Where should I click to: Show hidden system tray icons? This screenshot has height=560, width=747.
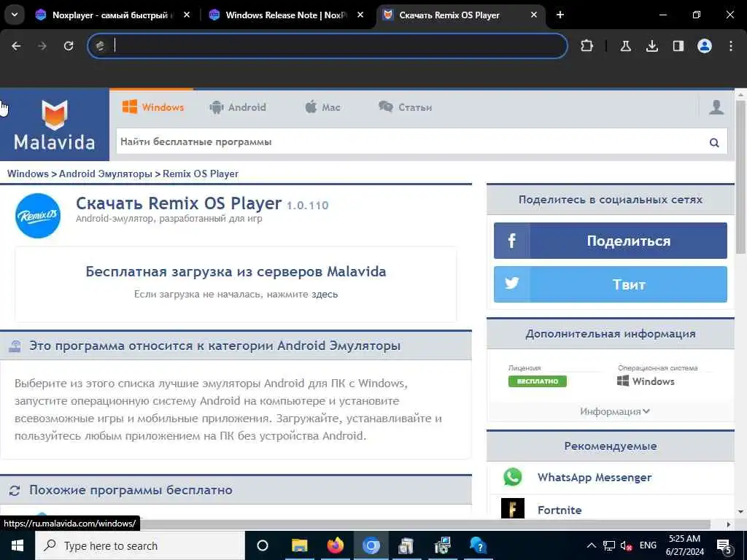(591, 545)
